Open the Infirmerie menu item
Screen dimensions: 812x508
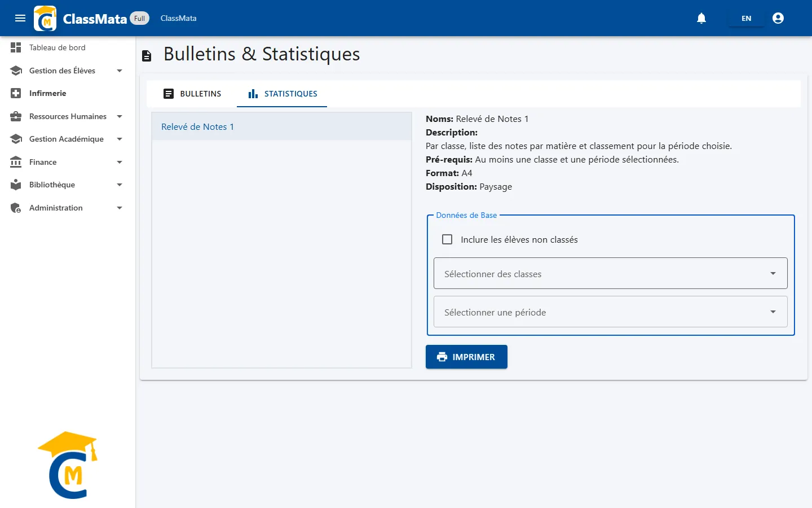(x=68, y=93)
